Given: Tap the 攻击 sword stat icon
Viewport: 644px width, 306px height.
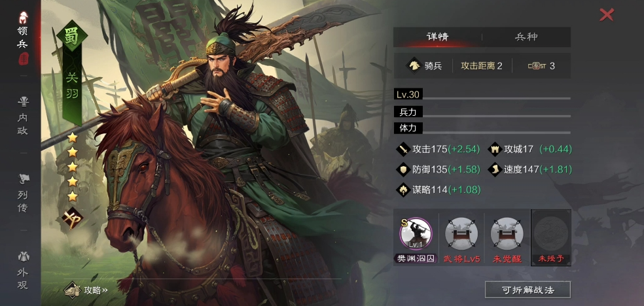Looking at the screenshot, I should pyautogui.click(x=403, y=149).
